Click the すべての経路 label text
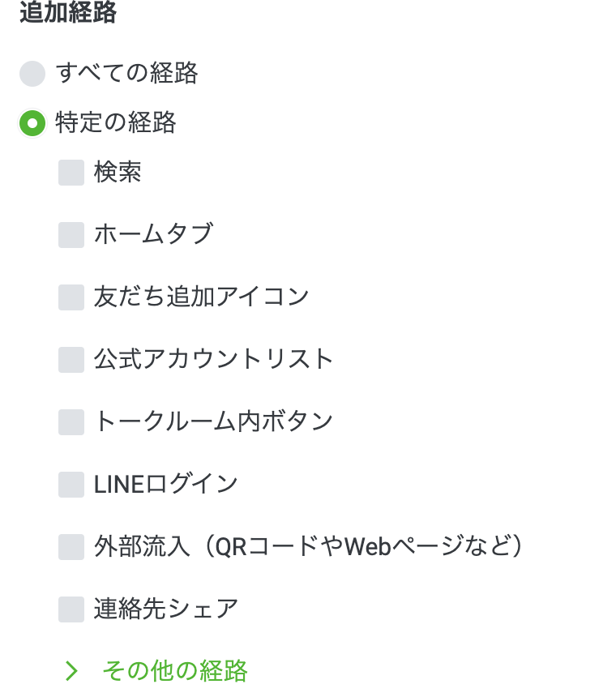616x697 pixels. (x=127, y=74)
